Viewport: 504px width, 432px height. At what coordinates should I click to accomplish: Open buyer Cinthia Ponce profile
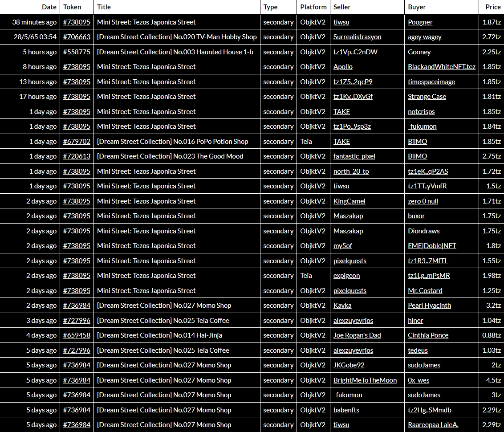click(x=428, y=335)
